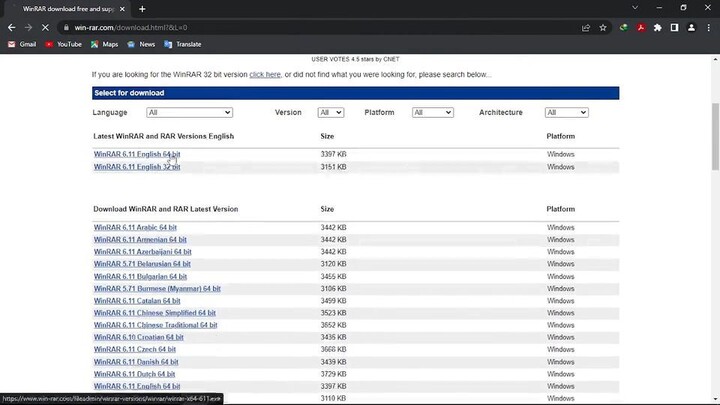The width and height of the screenshot is (720, 405).
Task: Download WinRAR 6.10 Croatian 64 bit
Action: click(138, 337)
